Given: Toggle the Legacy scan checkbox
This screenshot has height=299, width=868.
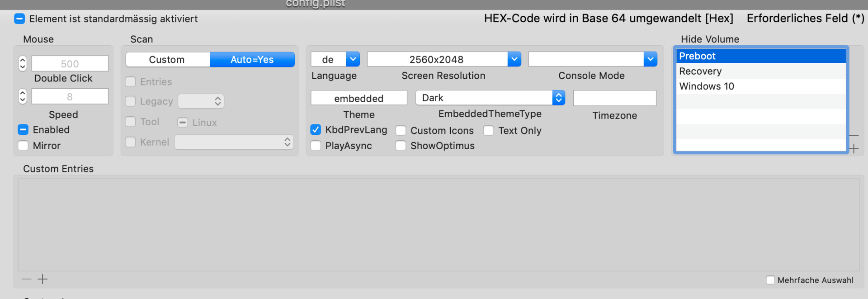Looking at the screenshot, I should coord(130,101).
